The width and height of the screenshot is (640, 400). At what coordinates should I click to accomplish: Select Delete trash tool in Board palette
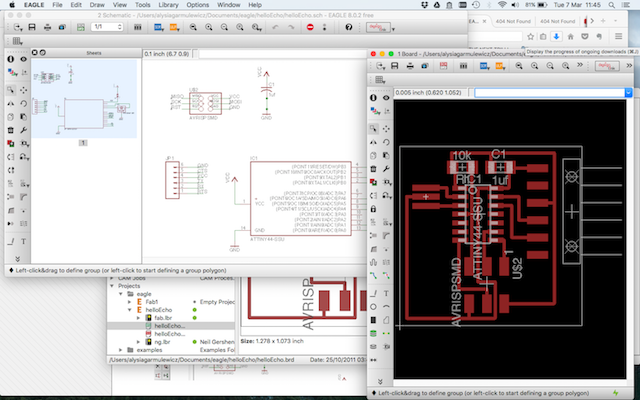tap(373, 169)
